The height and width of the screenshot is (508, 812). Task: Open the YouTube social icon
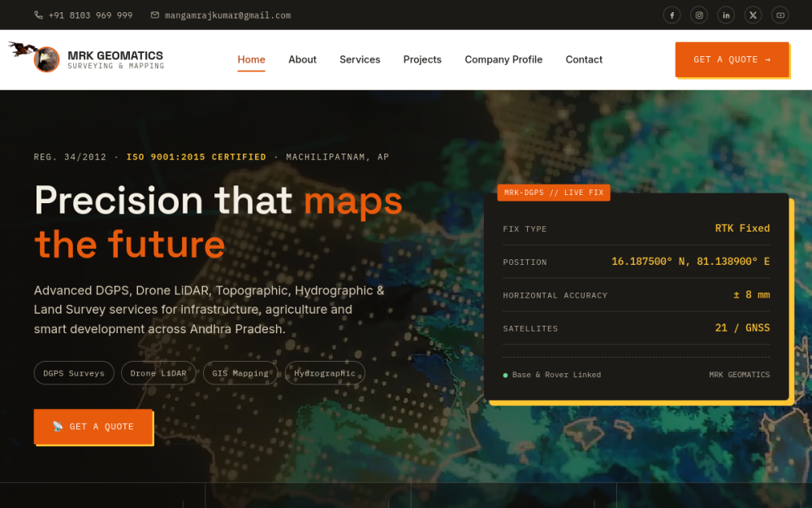(x=780, y=15)
